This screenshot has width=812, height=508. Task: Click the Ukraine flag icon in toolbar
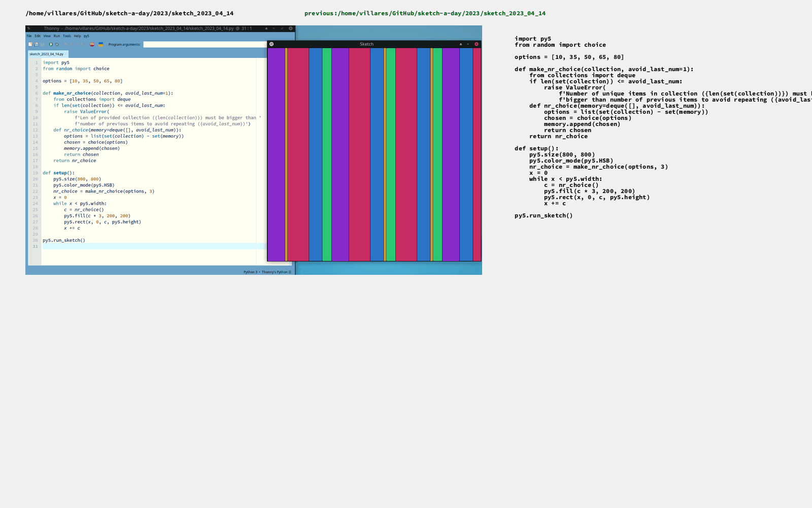point(100,44)
